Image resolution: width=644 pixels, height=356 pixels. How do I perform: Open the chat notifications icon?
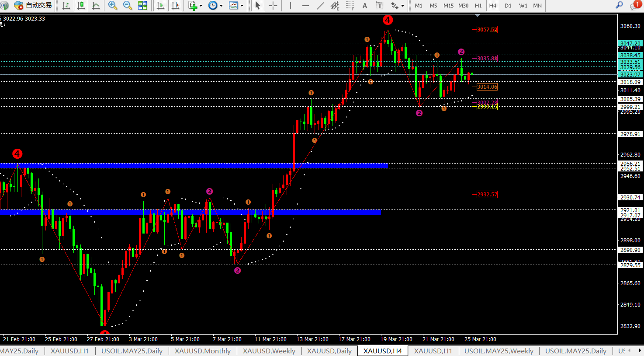(636, 5)
